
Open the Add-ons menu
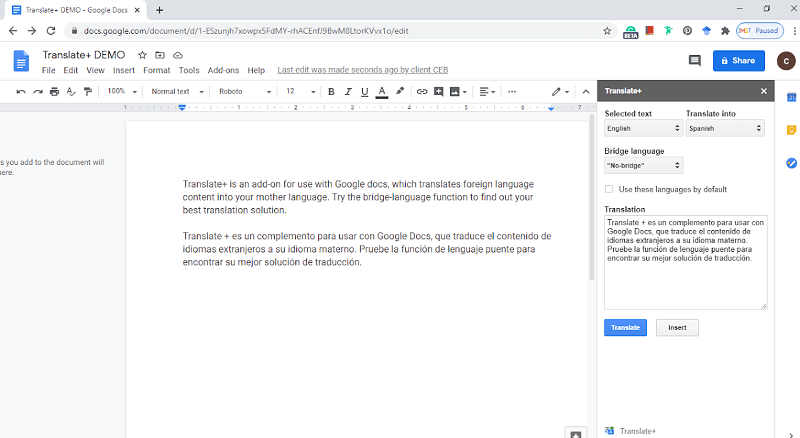[x=223, y=70]
